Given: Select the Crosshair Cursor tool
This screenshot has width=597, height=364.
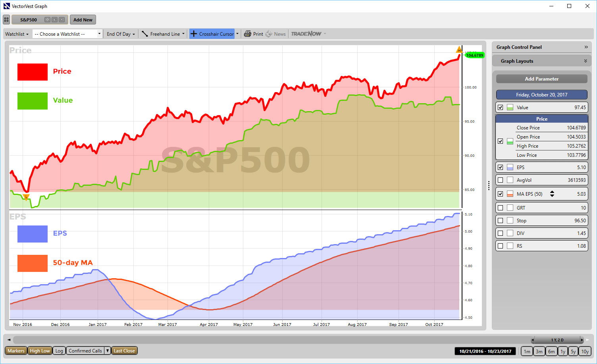Looking at the screenshot, I should tap(212, 34).
